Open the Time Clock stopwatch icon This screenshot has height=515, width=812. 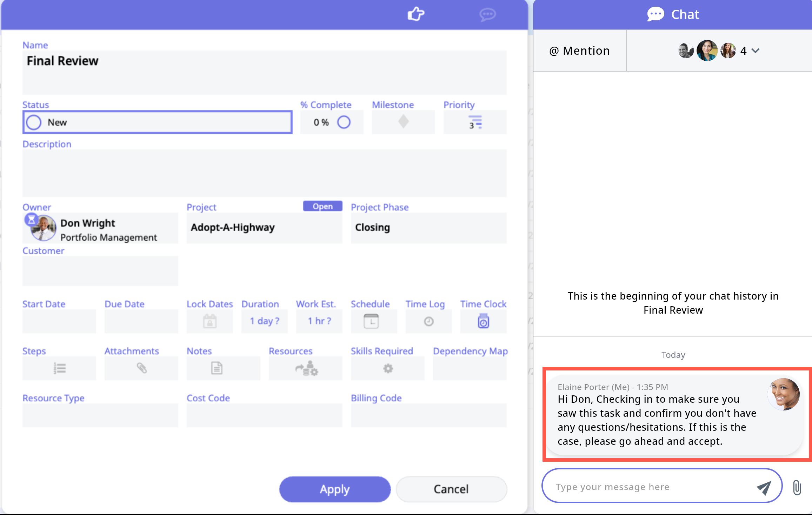483,321
